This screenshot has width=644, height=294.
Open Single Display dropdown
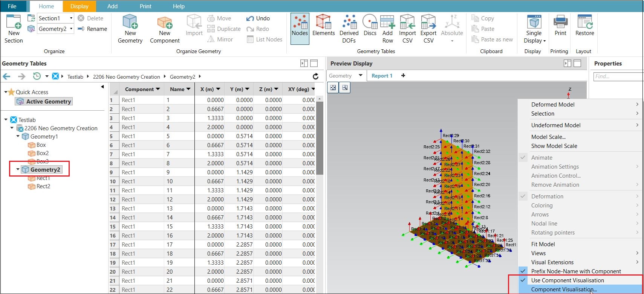534,29
